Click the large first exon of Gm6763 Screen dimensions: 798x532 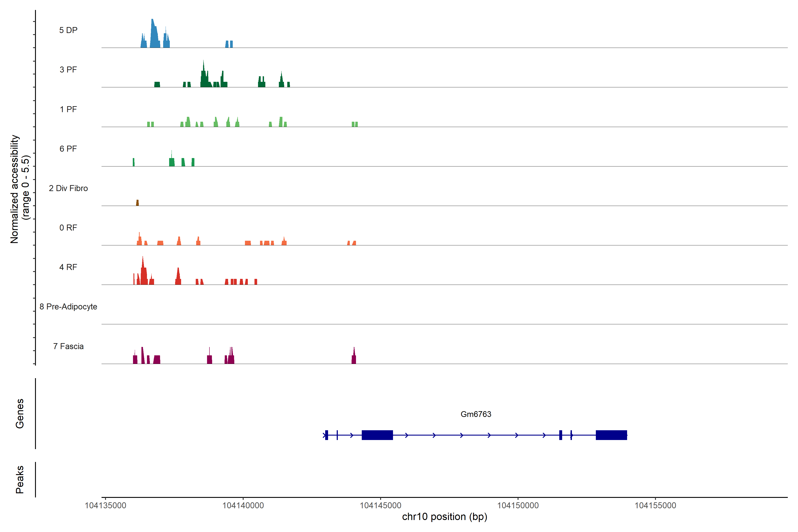click(x=377, y=435)
